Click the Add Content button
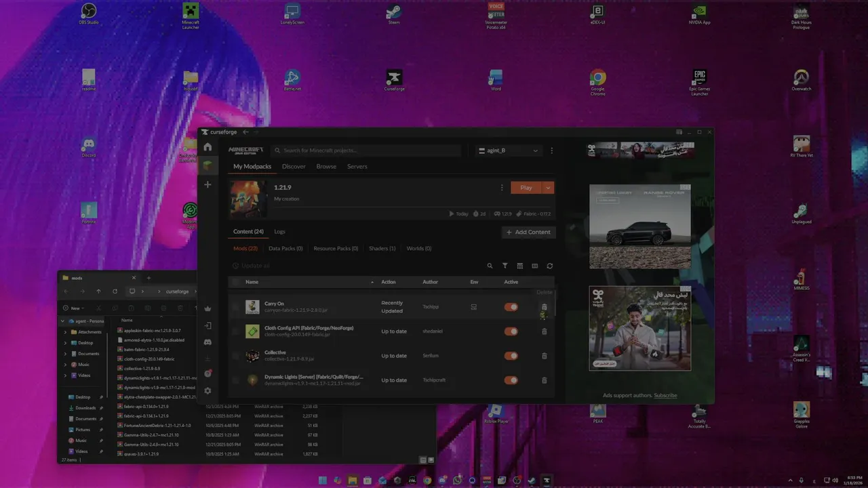Image resolution: width=868 pixels, height=488 pixels. 528,232
